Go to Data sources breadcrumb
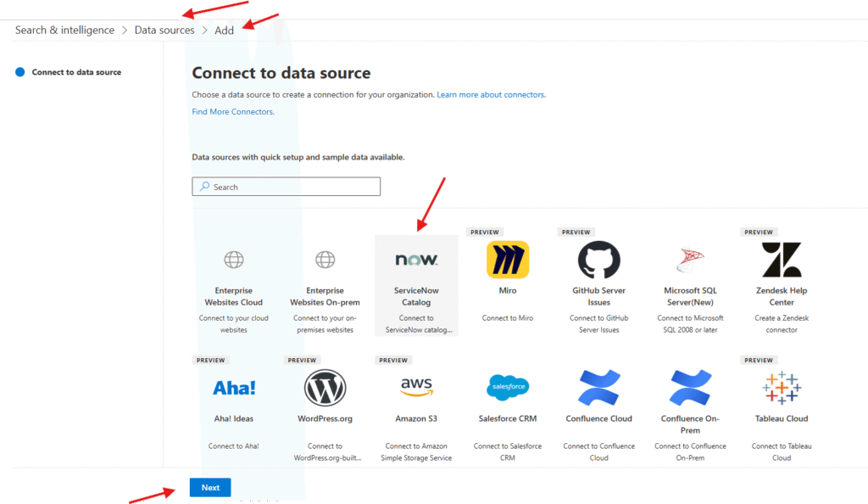868x504 pixels. coord(164,31)
